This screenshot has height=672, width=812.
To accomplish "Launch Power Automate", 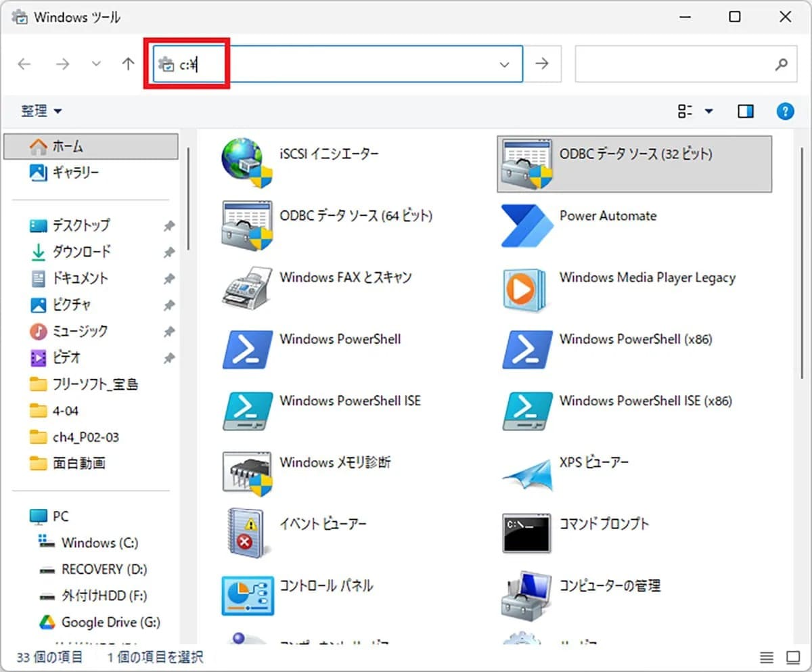I will click(607, 216).
